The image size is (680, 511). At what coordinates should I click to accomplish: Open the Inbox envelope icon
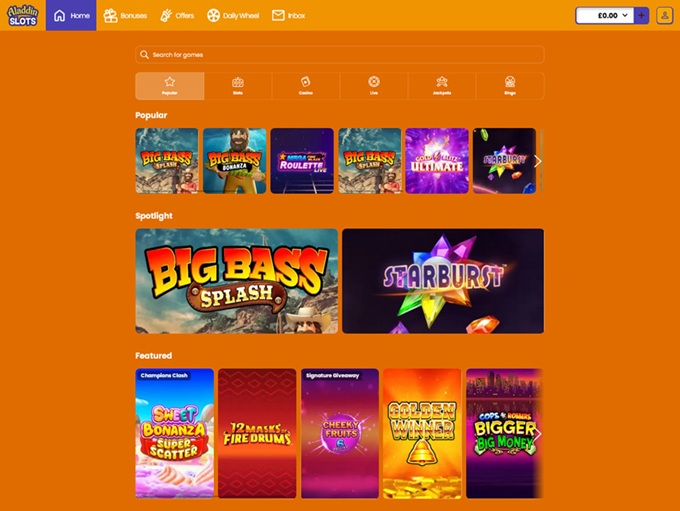279,16
